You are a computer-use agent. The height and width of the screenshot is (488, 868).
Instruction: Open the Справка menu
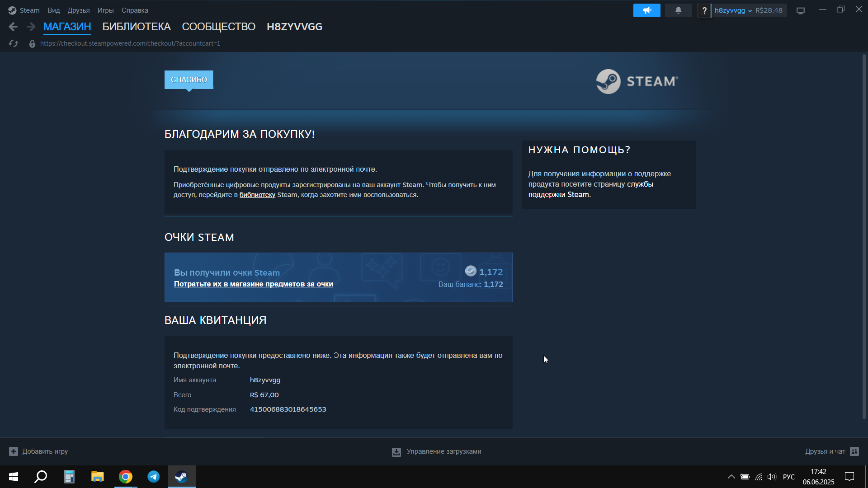(135, 10)
